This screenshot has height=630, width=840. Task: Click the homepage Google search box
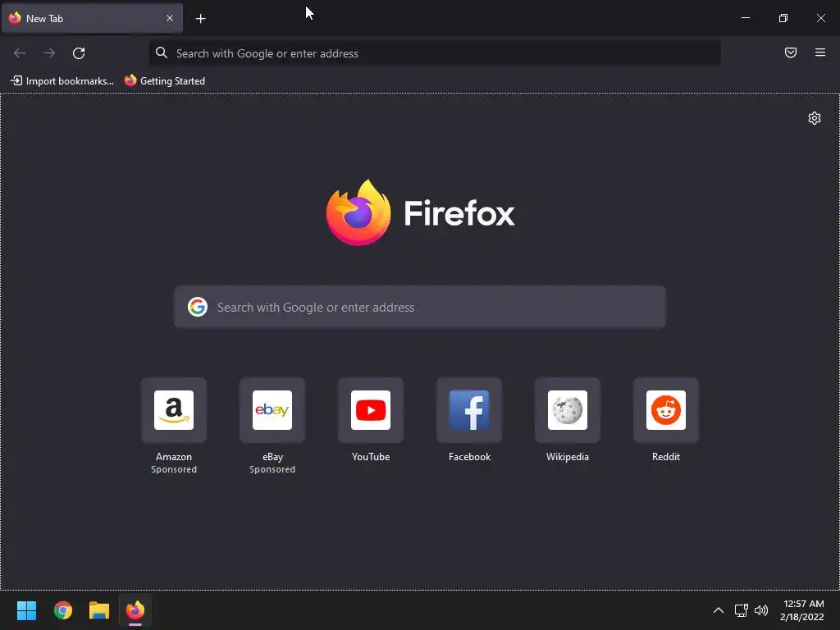[x=420, y=307]
